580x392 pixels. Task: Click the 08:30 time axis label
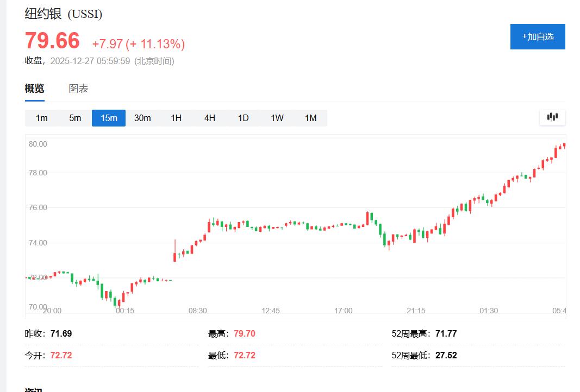(x=197, y=311)
